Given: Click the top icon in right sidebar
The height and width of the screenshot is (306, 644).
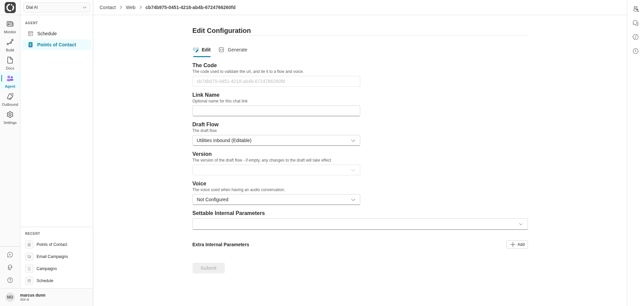Looking at the screenshot, I should click(x=636, y=9).
